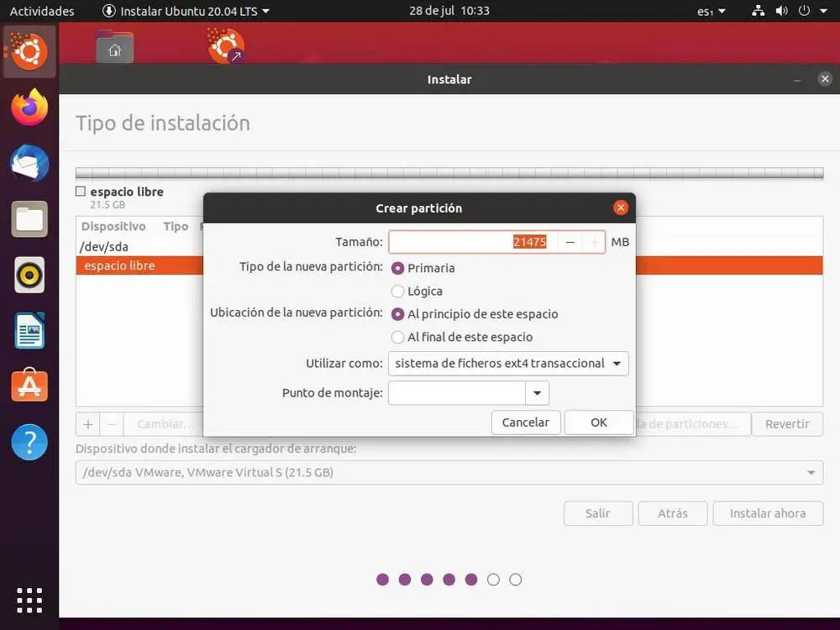Open the Home folder desktop icon
Screen dimensions: 840x630
coord(114,47)
